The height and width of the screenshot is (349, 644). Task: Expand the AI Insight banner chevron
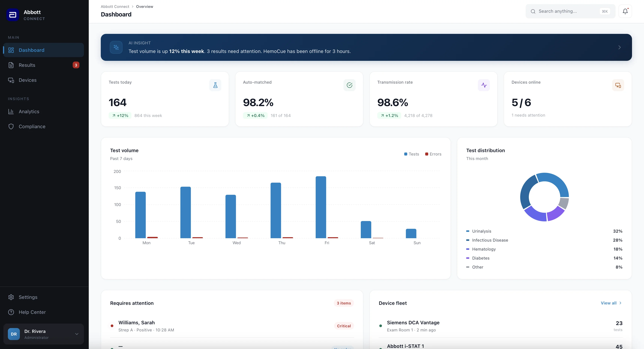[x=619, y=48]
